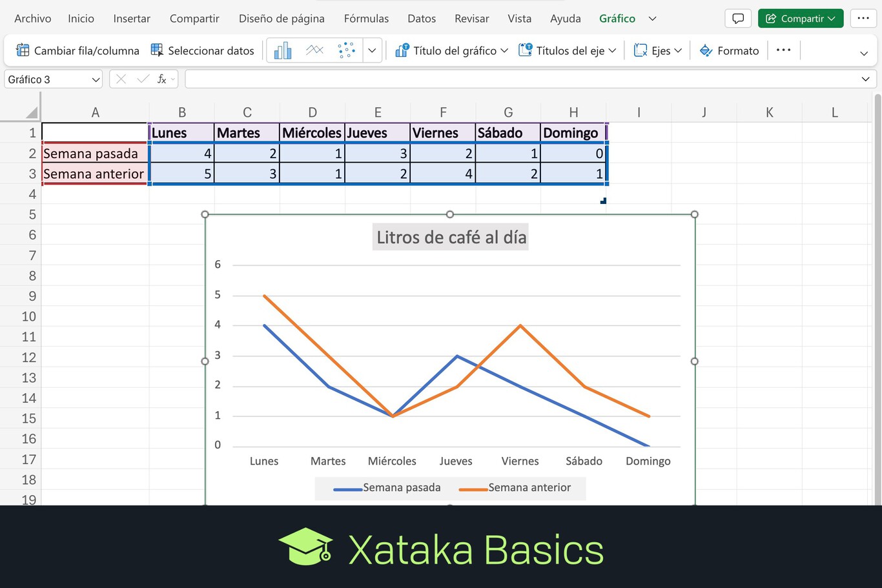The image size is (882, 588).
Task: Select the column chart type icon
Action: click(283, 50)
